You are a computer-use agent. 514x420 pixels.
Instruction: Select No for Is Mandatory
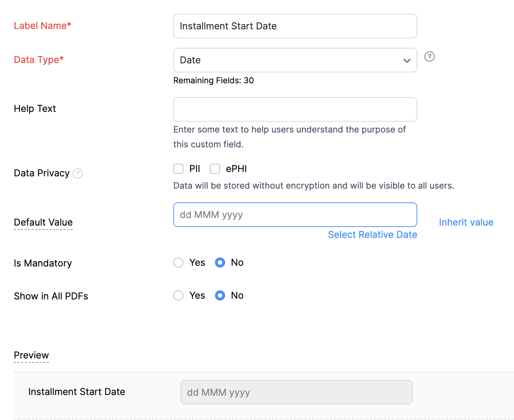click(x=220, y=262)
